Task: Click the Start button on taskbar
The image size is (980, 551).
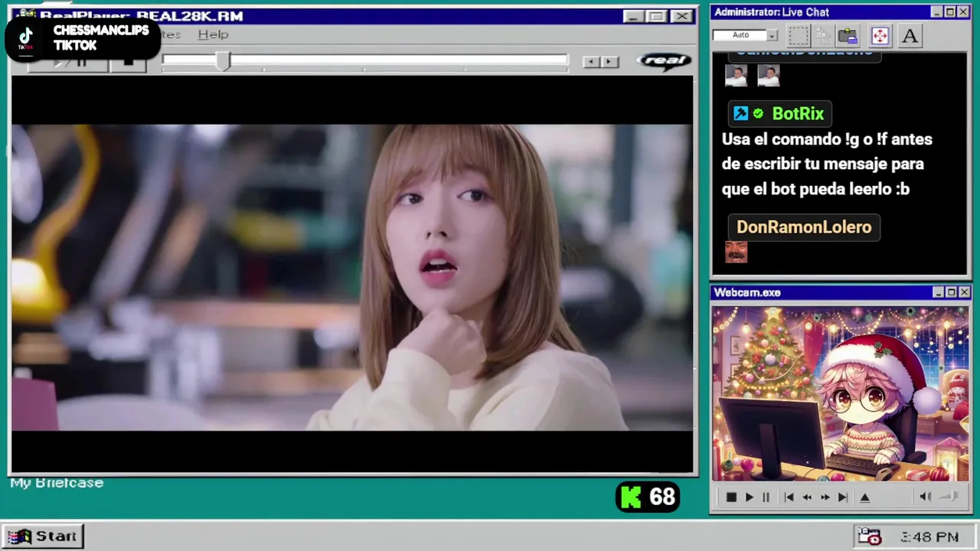Action: tap(43, 536)
